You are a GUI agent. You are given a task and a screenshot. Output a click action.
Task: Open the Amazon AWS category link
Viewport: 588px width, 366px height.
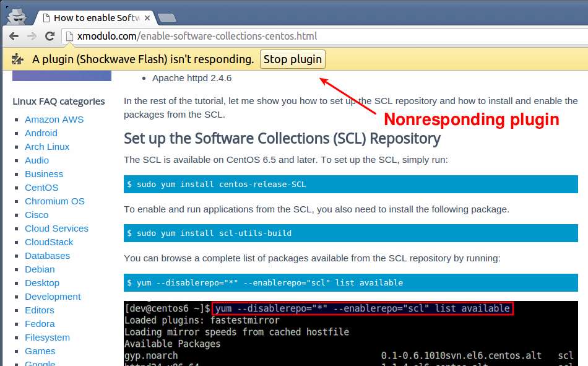click(x=54, y=120)
